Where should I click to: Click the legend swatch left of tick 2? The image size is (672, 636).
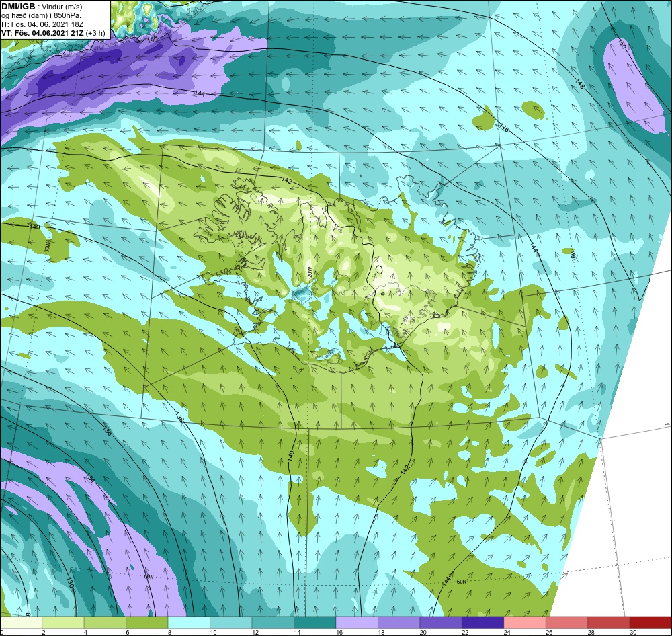pyautogui.click(x=22, y=623)
